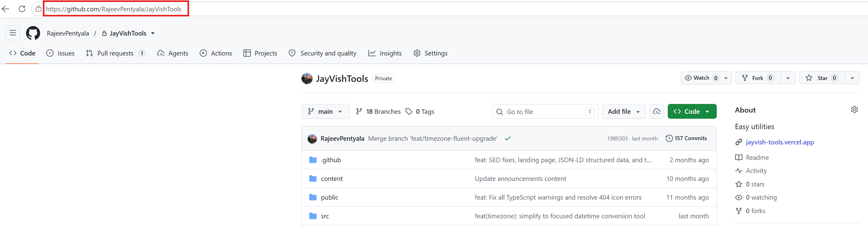The image size is (868, 226).
Task: Open the green Code clone dropdown
Action: coord(692,111)
